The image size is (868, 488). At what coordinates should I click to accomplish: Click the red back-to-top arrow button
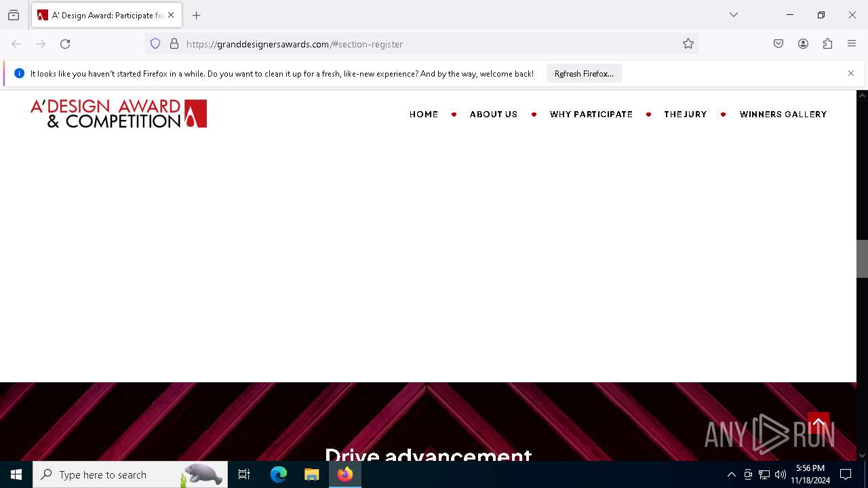tap(818, 423)
